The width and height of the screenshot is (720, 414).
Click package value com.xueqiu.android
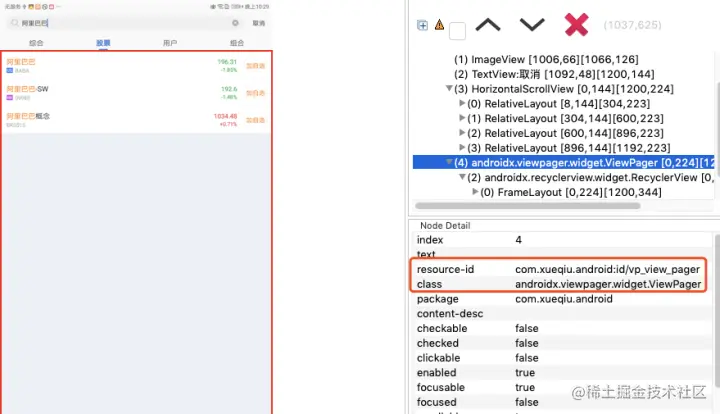(564, 299)
